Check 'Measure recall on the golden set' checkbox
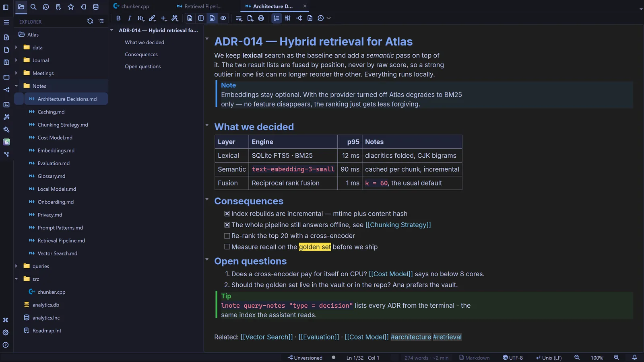The width and height of the screenshot is (644, 362). click(x=227, y=247)
